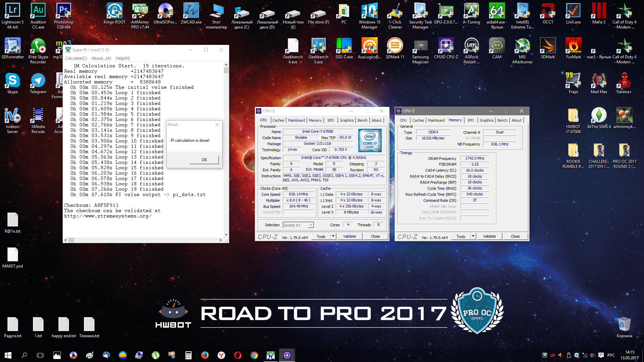Open About...(A) menu in Super PI
Viewport: 644px width, 362px height.
click(101, 58)
